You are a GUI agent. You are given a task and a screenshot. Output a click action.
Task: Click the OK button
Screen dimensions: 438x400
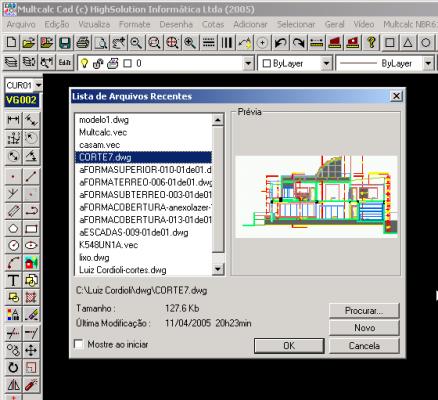[x=289, y=346]
